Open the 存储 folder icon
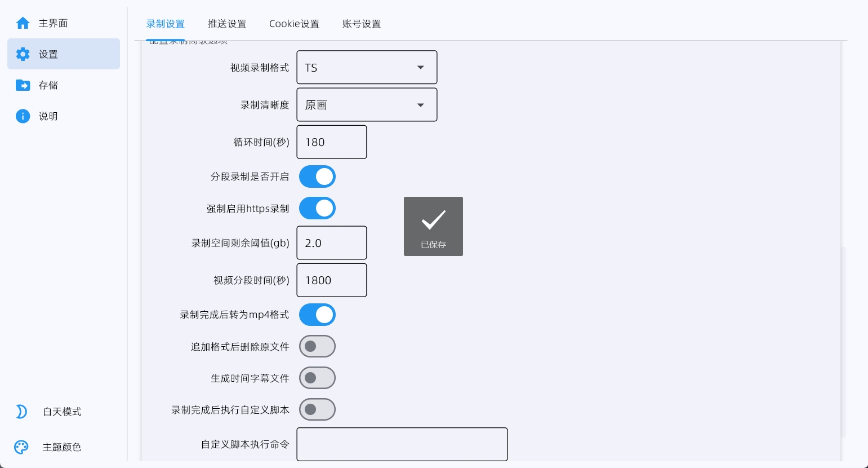The image size is (868, 468). [23, 85]
